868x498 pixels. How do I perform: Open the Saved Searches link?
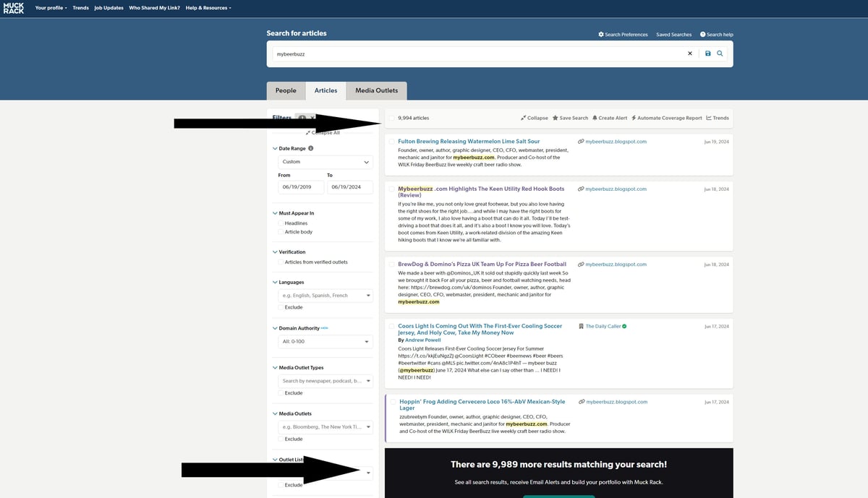(x=673, y=35)
